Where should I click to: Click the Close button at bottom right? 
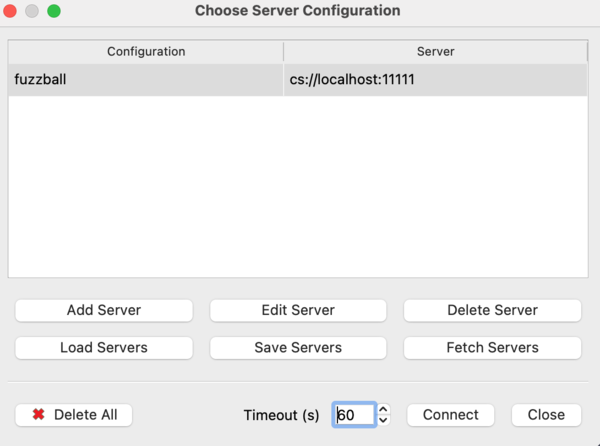(546, 415)
